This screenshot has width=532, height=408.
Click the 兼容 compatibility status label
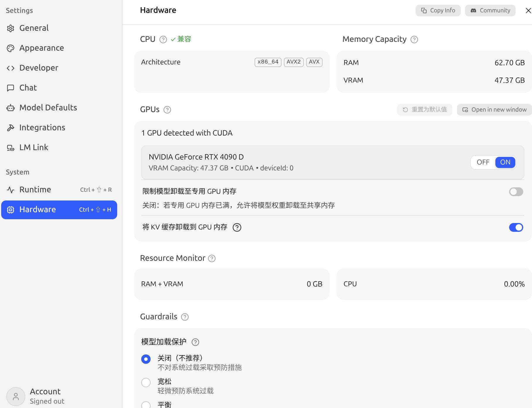[x=184, y=39]
